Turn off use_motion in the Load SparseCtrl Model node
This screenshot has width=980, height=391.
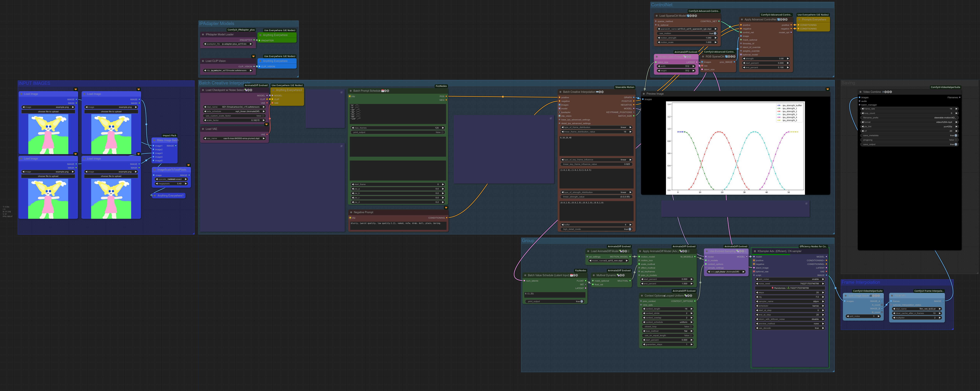coord(715,34)
